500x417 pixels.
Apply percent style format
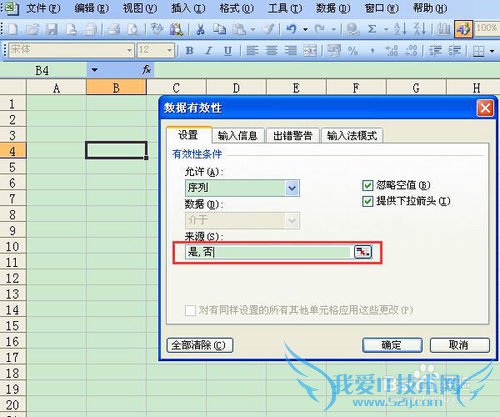[x=353, y=51]
